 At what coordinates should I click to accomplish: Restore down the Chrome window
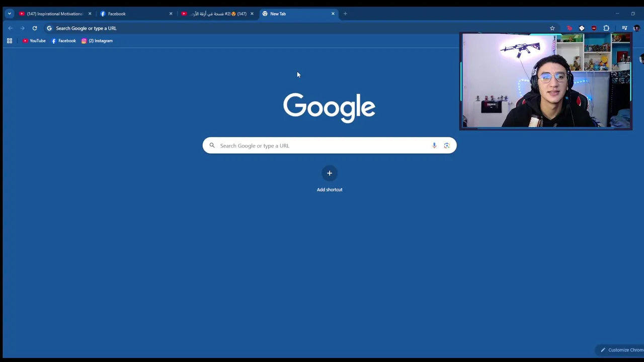point(633,14)
